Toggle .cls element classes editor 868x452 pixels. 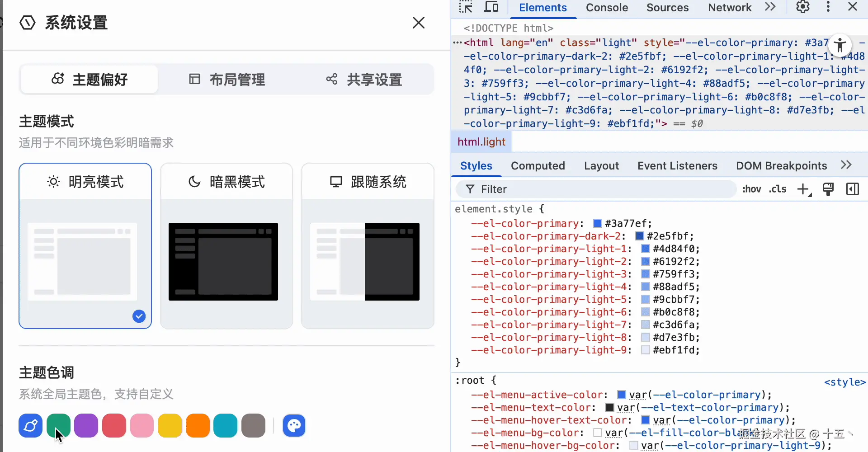click(778, 189)
